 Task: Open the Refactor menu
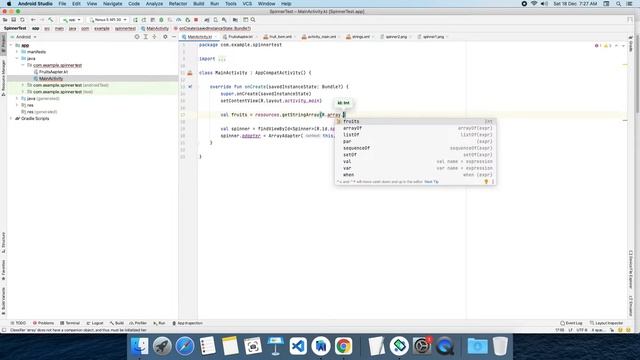(x=178, y=4)
